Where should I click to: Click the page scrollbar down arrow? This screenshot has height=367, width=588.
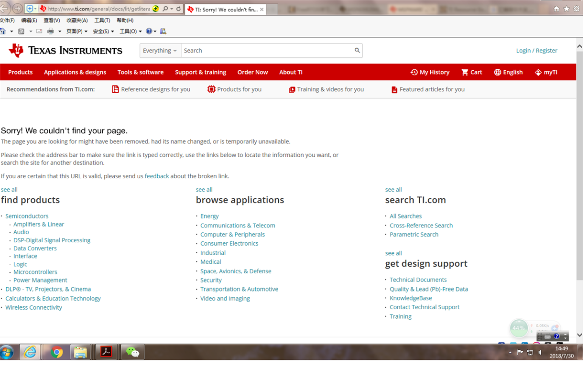tap(579, 335)
